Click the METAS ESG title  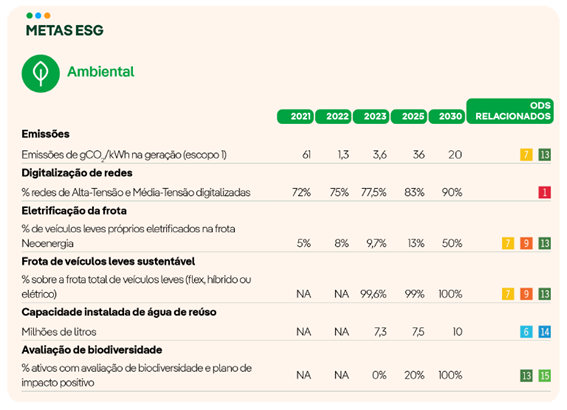tap(65, 30)
